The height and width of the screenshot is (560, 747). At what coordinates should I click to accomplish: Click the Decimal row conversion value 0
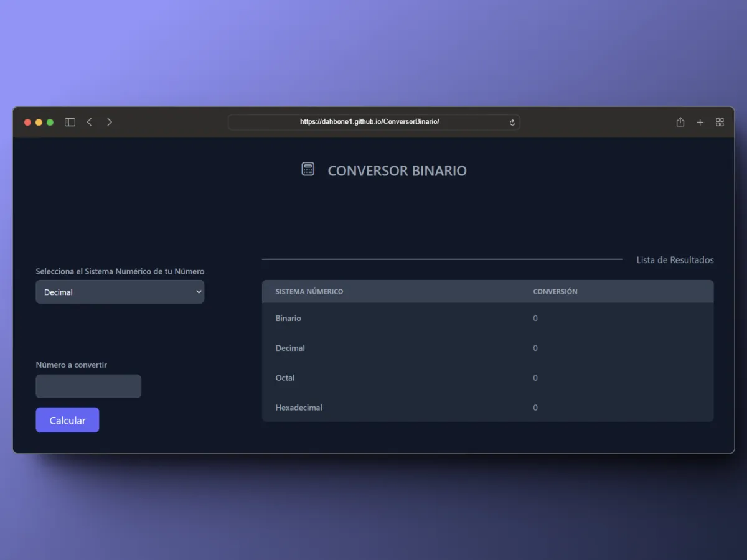click(535, 348)
